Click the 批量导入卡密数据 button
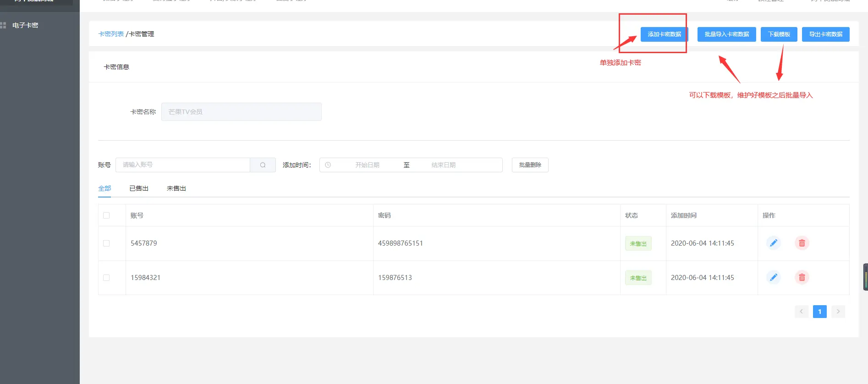This screenshot has height=384, width=868. pos(727,34)
